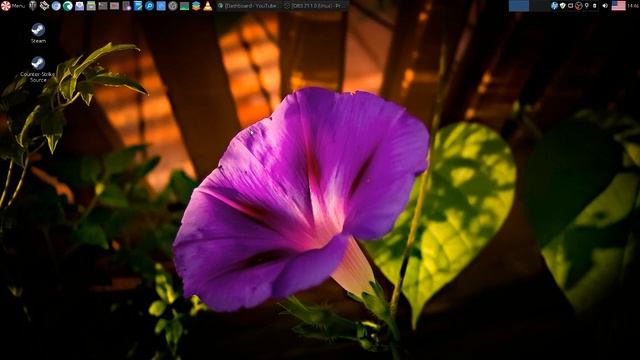Select second dark workspace in pager
Image resolution: width=640 pixels, height=360 pixels.
click(539, 6)
